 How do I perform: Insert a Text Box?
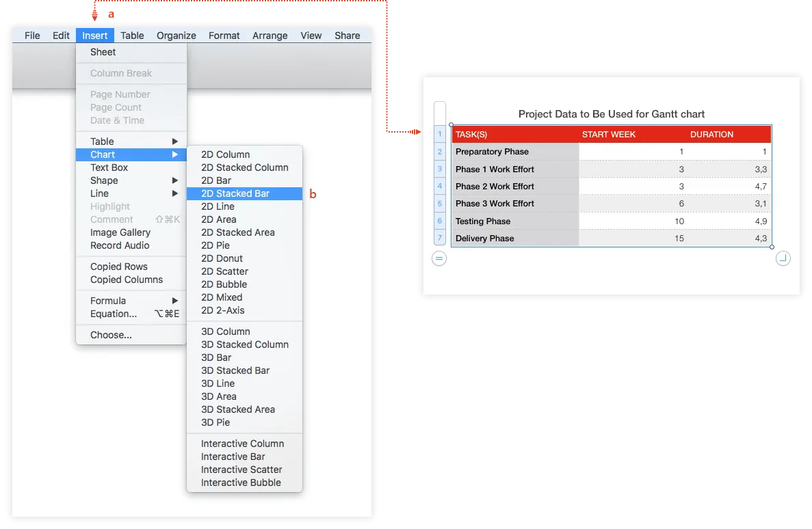point(131,167)
